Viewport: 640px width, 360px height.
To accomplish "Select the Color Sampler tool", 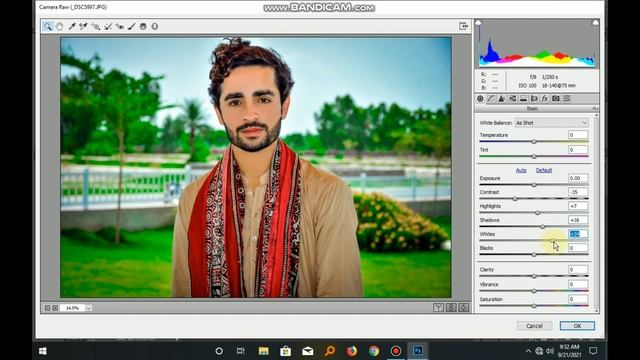I will 83,27.
